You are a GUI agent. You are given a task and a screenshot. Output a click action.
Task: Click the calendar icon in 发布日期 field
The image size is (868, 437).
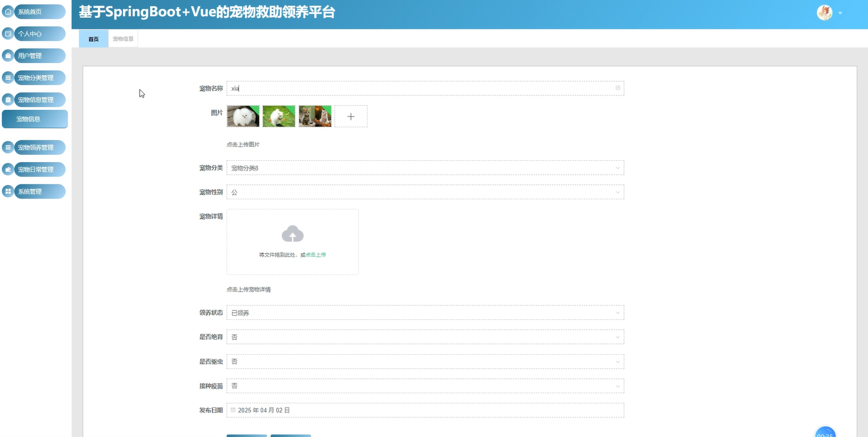tap(232, 409)
